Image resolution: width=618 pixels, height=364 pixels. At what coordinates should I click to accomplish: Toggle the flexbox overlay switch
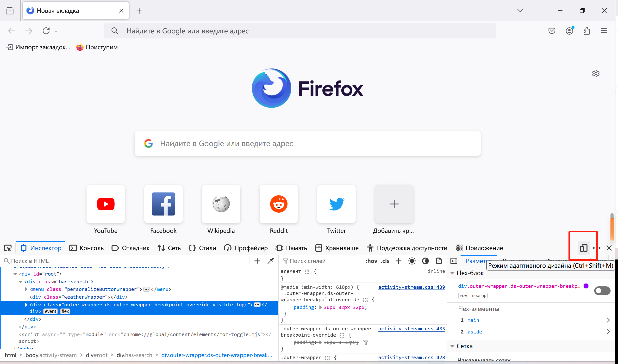[x=602, y=291]
